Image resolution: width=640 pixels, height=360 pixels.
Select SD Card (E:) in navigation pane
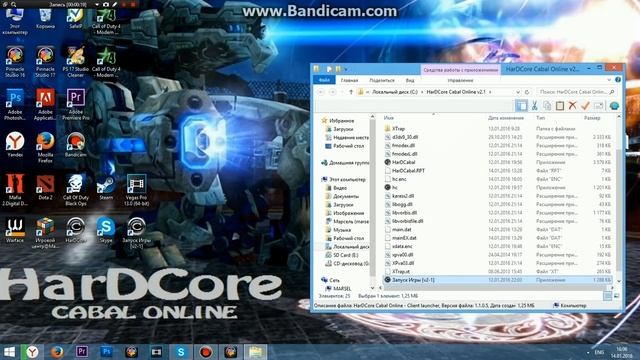[341, 255]
